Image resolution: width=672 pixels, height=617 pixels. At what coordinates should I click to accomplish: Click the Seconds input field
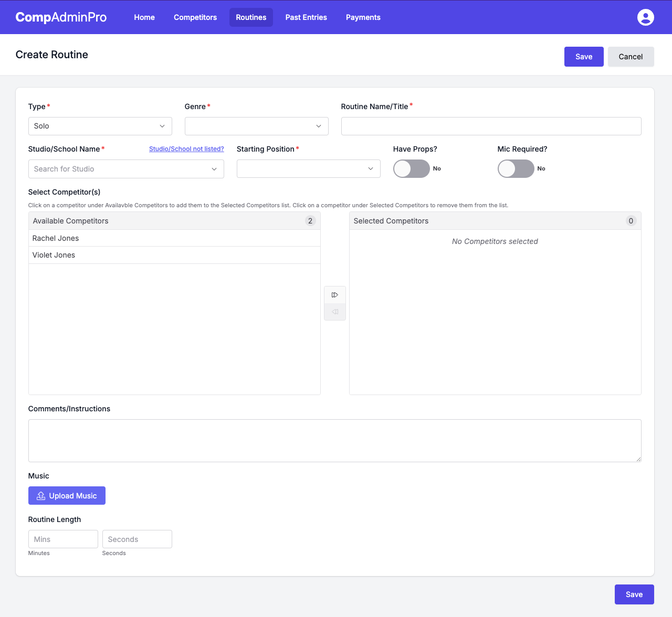click(137, 539)
